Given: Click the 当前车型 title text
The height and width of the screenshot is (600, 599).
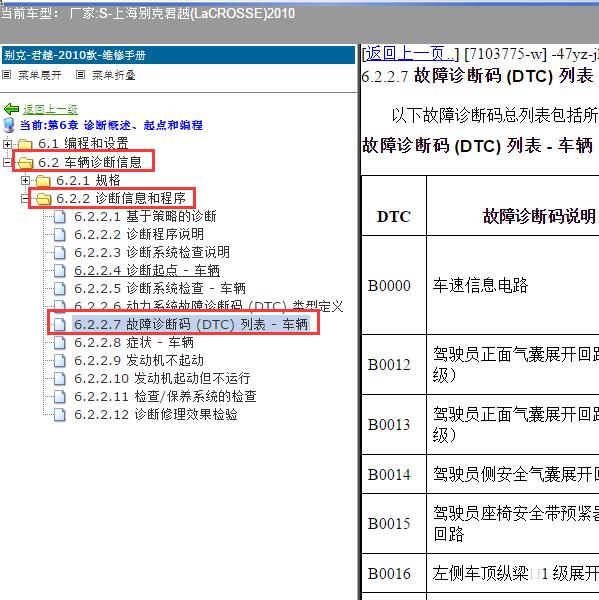Looking at the screenshot, I should (x=148, y=14).
